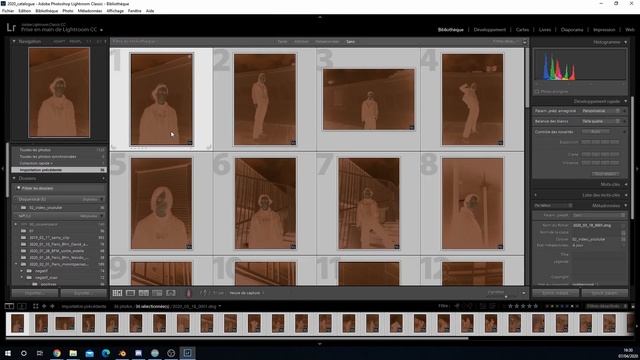Open the Affichage menu
The width and height of the screenshot is (640, 360).
coord(115,11)
